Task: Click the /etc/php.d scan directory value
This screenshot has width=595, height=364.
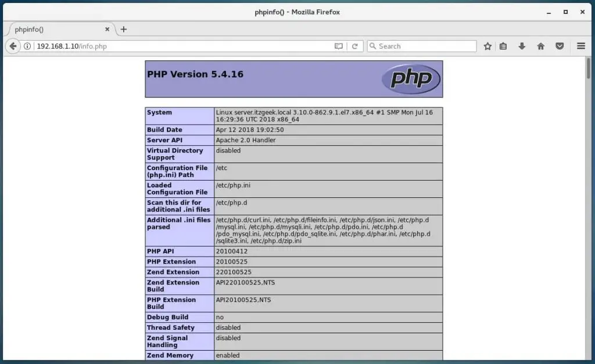Action: pos(231,203)
